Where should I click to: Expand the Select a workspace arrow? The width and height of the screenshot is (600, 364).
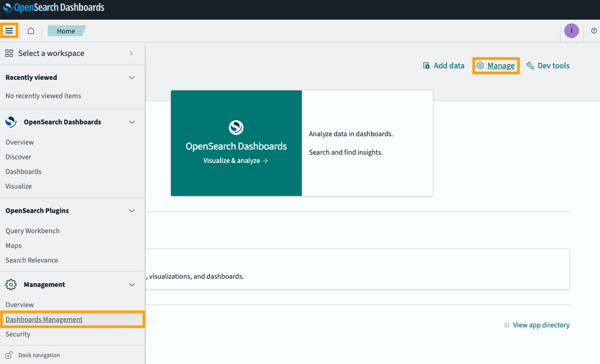[x=131, y=53]
